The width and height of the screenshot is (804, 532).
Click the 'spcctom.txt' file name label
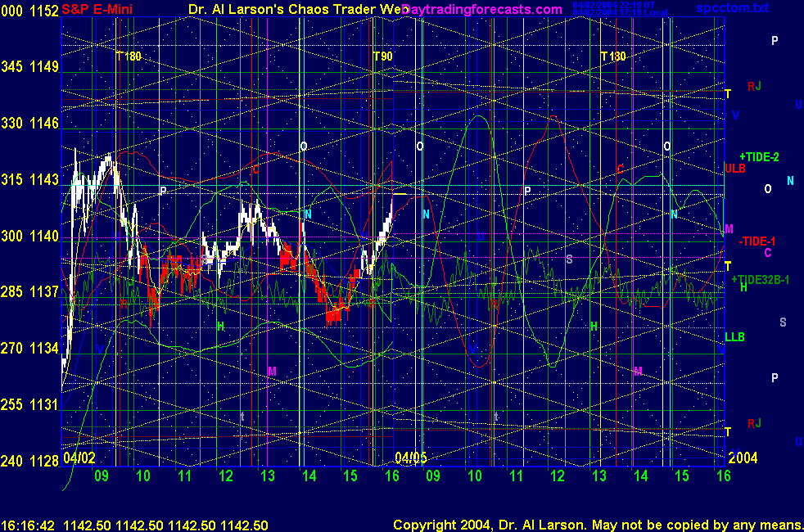(732, 7)
